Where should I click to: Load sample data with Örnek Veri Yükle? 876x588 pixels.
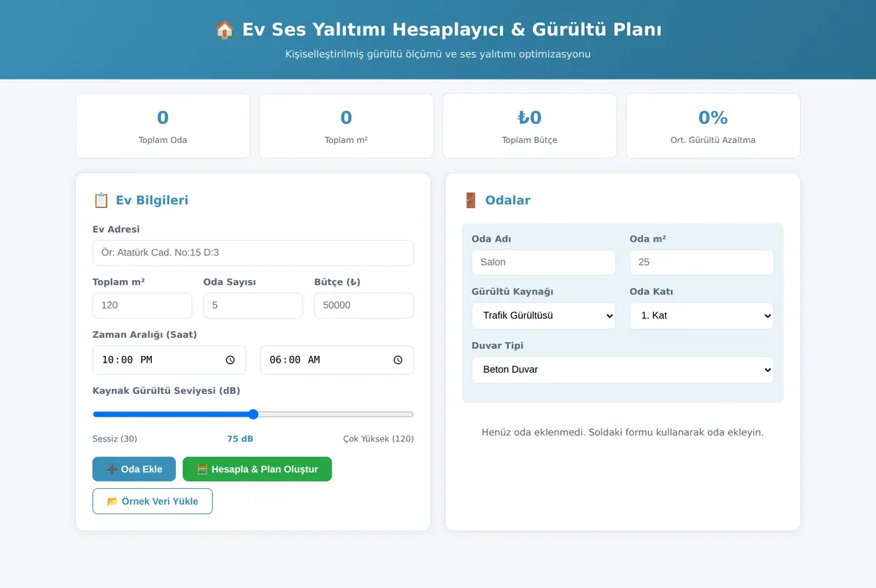coord(153,501)
